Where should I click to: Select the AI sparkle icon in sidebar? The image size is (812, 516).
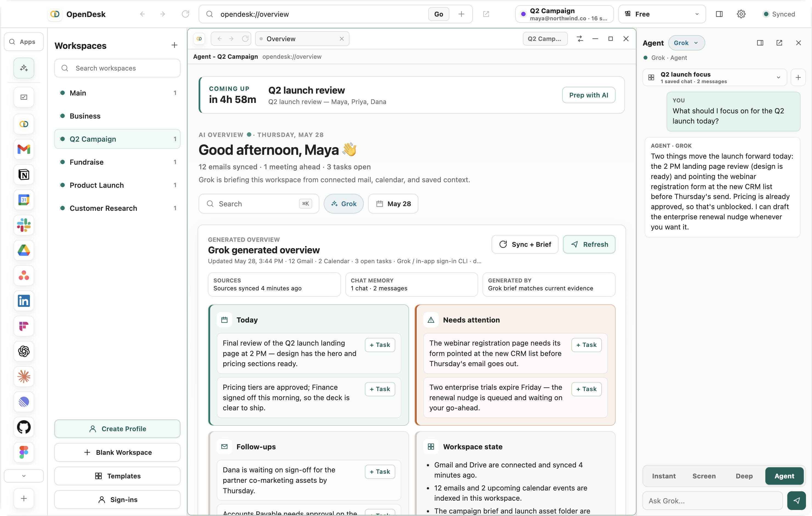(x=24, y=68)
